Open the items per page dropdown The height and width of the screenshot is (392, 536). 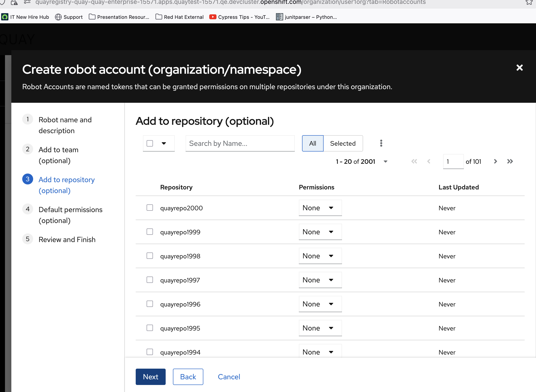pos(385,162)
